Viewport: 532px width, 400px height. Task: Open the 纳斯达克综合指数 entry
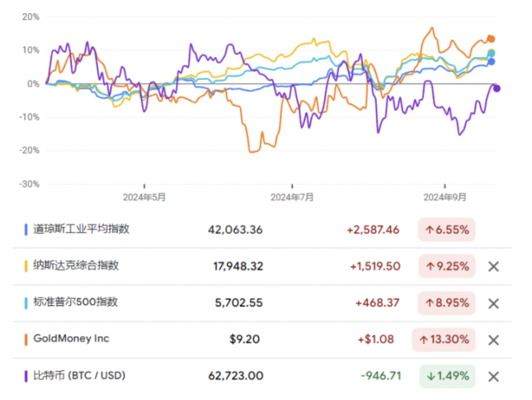click(x=76, y=265)
